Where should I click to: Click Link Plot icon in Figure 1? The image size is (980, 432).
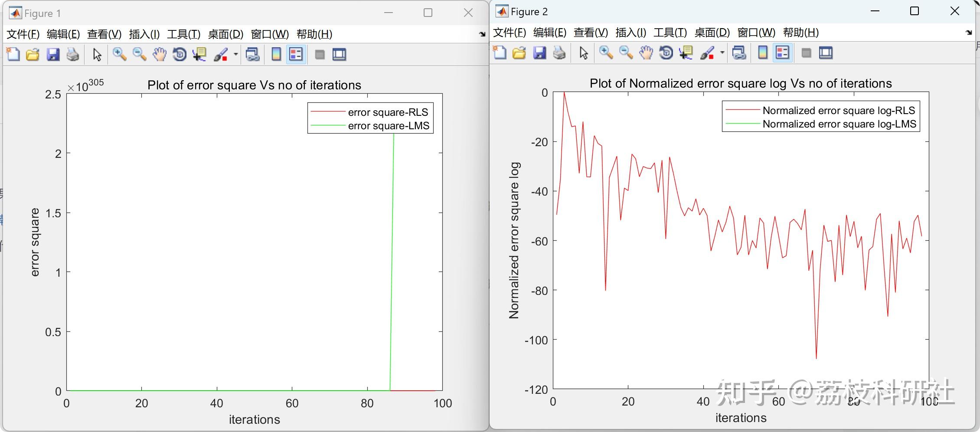click(x=252, y=55)
